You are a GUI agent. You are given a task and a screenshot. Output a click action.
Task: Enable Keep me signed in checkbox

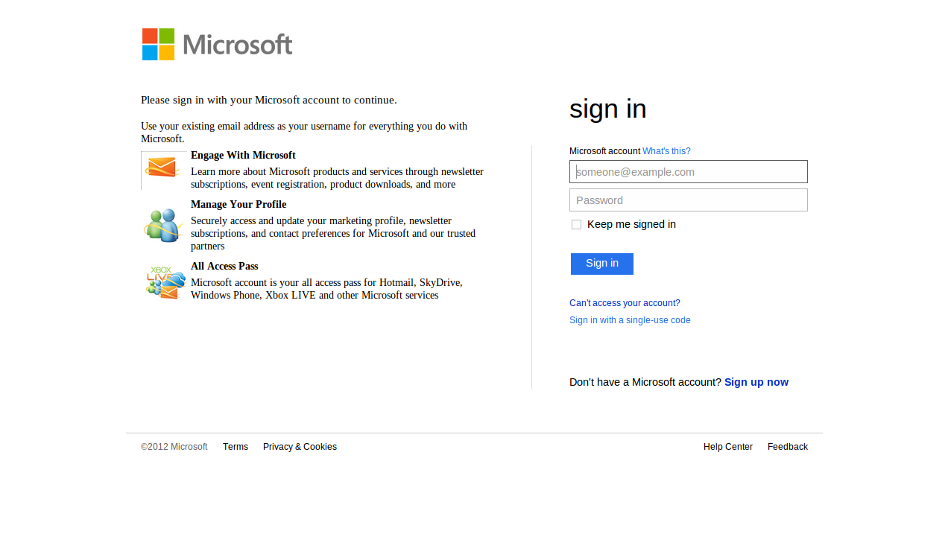point(576,225)
